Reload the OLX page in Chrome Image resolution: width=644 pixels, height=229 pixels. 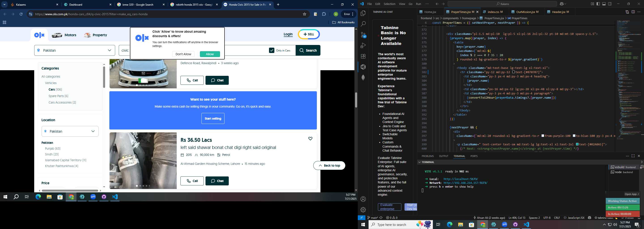(21, 14)
